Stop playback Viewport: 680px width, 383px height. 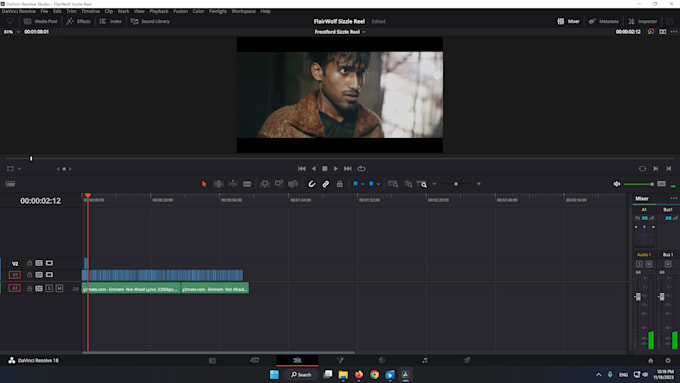point(325,168)
